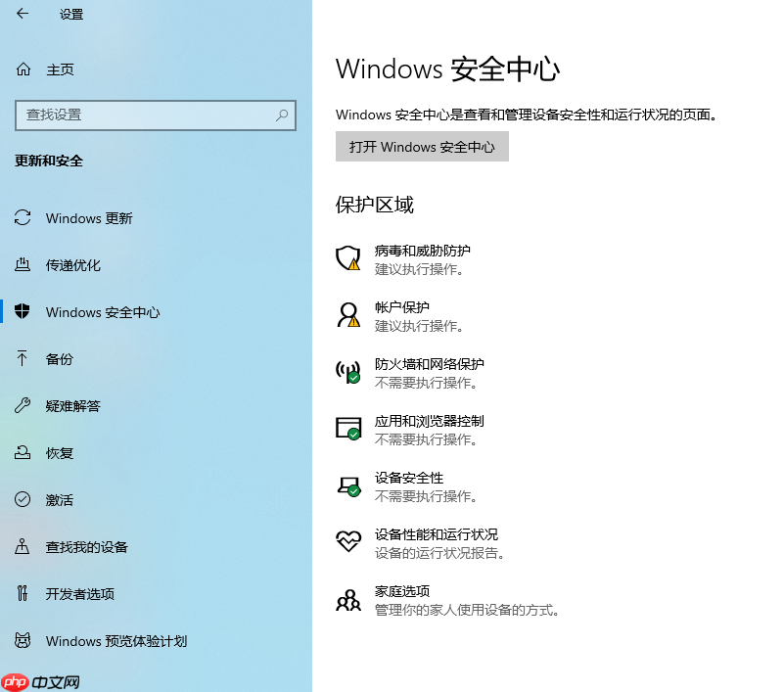Click the 开发者选项 tools icon
The height and width of the screenshot is (692, 784).
pos(23,593)
